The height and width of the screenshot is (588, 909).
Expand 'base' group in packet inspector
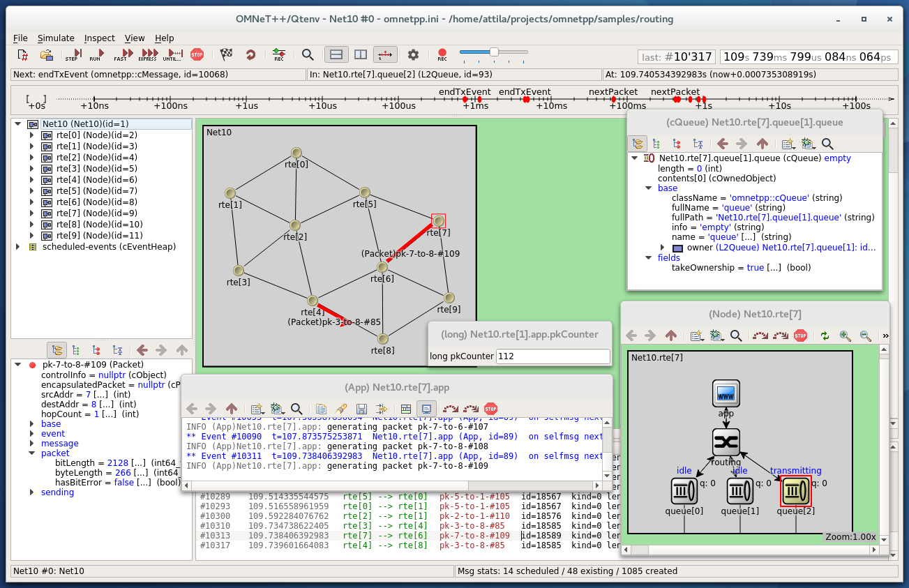[32, 424]
